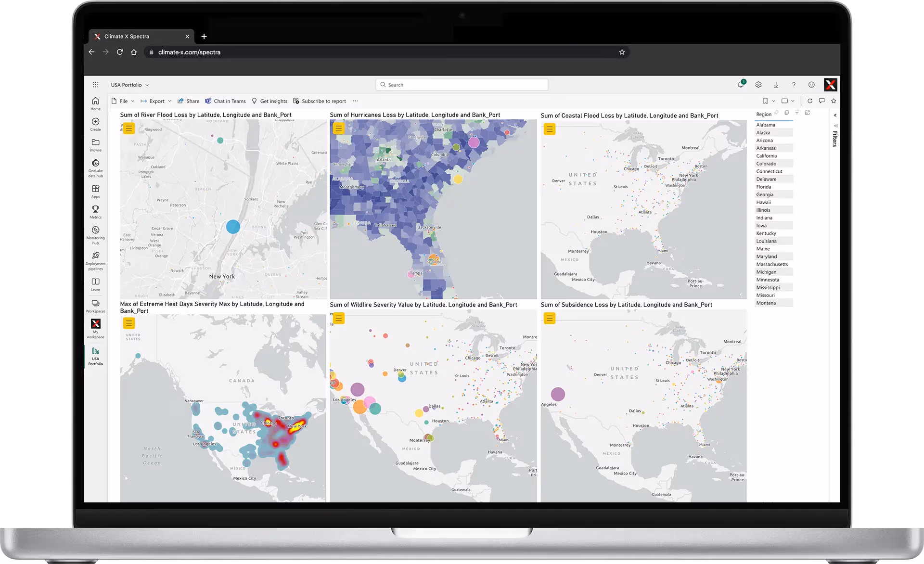Open settings gear icon in header

(x=758, y=85)
